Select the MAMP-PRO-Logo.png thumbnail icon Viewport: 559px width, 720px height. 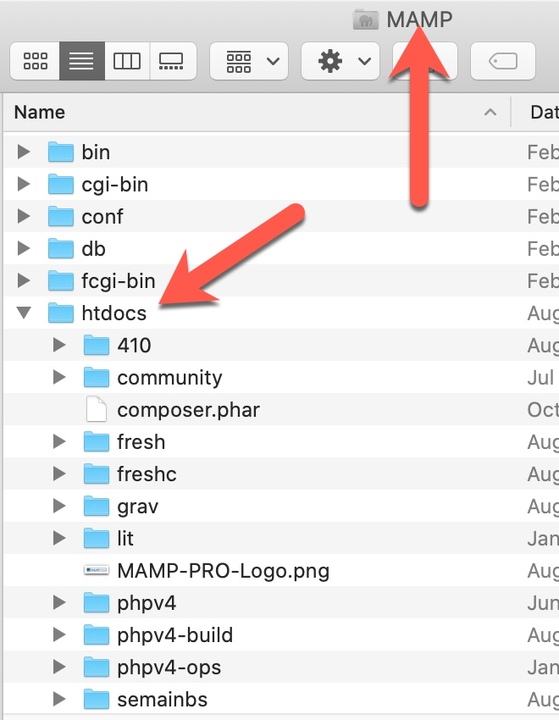click(96, 570)
